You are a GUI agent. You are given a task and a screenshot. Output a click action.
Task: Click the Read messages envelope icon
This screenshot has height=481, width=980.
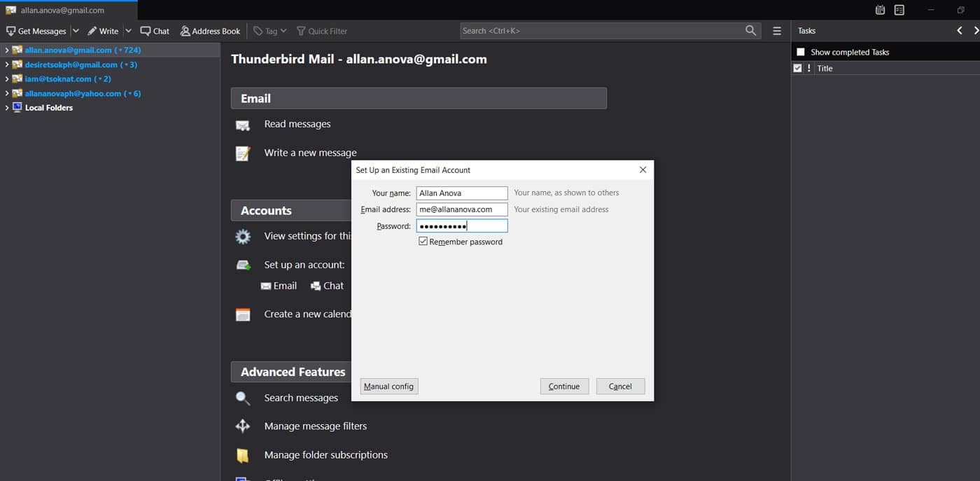pos(243,125)
